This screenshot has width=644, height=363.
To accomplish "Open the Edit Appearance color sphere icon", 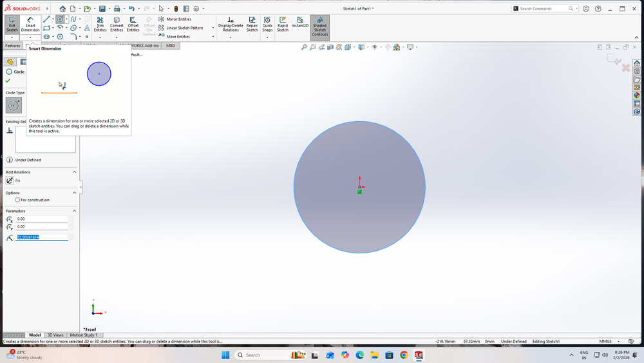I will pyautogui.click(x=397, y=47).
